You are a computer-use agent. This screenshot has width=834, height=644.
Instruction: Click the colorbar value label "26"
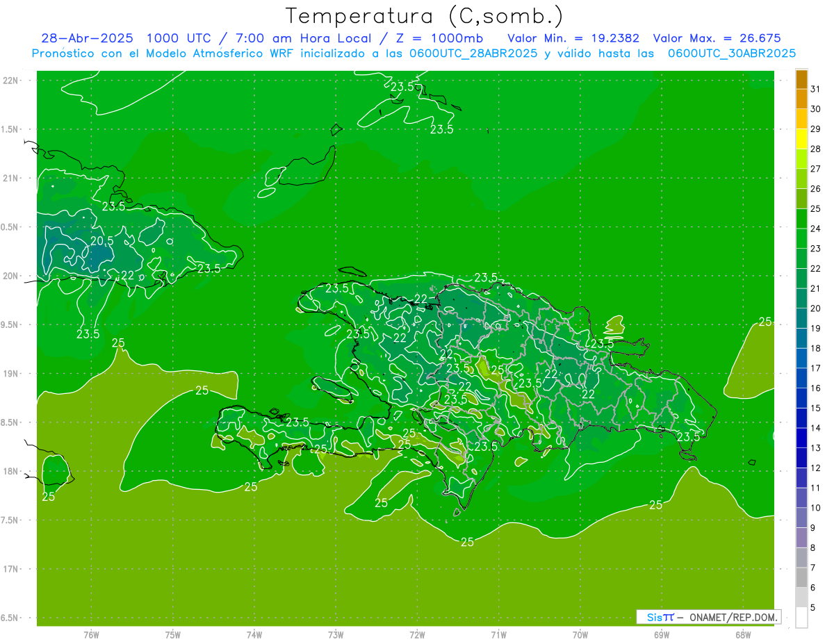click(815, 189)
